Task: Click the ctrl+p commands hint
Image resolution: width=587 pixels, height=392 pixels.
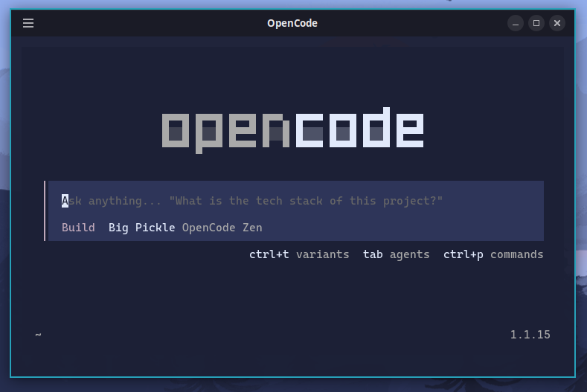Action: (x=493, y=254)
